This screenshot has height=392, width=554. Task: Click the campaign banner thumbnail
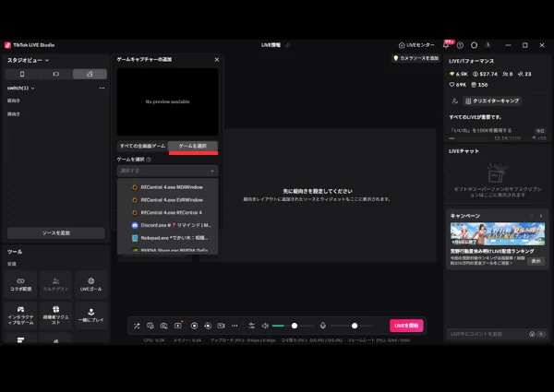497,234
